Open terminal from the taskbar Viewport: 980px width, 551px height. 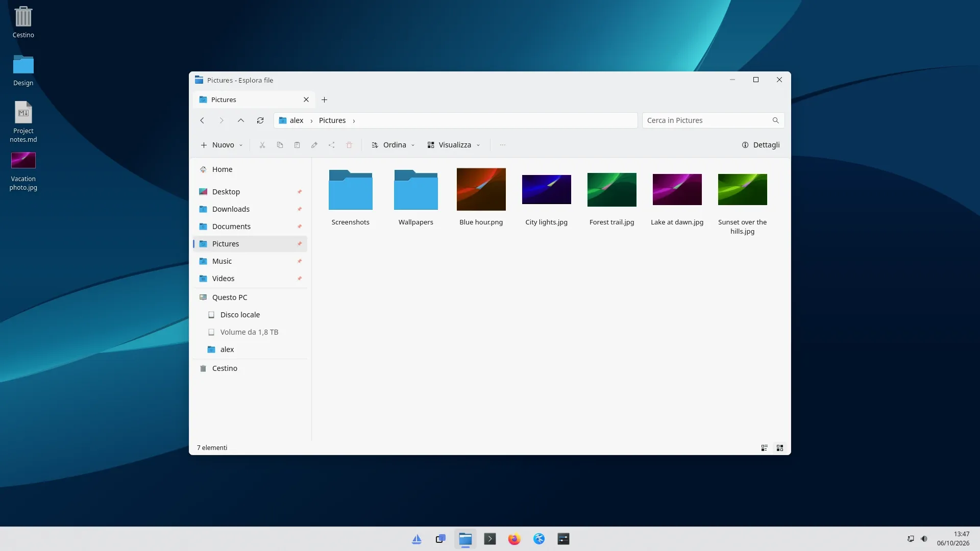pos(490,539)
